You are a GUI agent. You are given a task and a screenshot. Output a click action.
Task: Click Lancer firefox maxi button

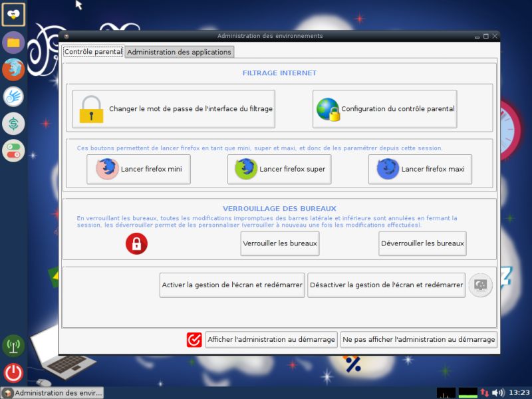click(x=420, y=170)
